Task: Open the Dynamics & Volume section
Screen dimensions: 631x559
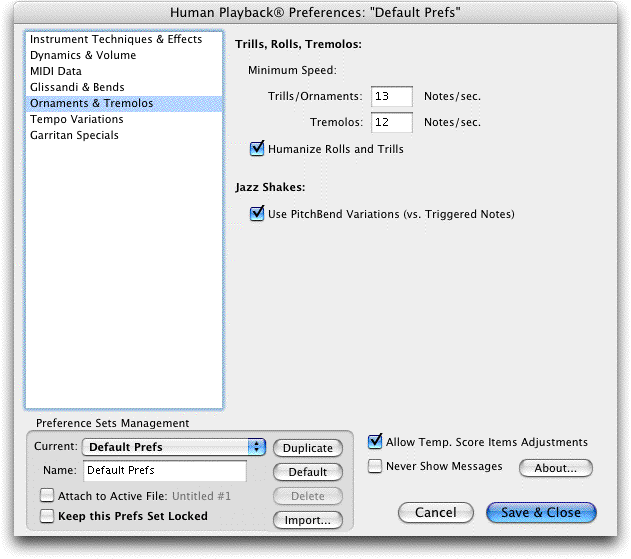Action: (x=124, y=55)
